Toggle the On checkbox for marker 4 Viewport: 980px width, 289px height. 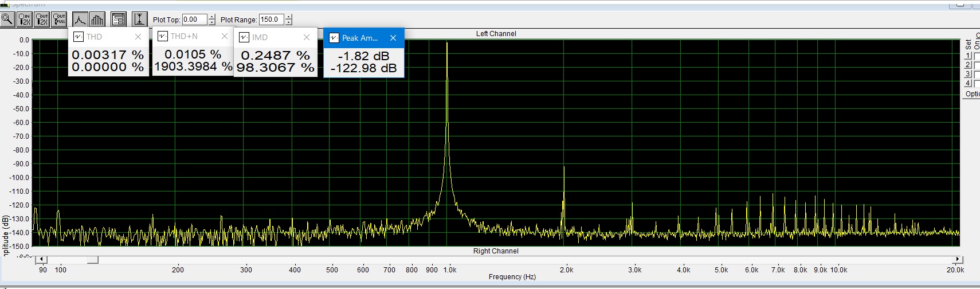pos(977,83)
